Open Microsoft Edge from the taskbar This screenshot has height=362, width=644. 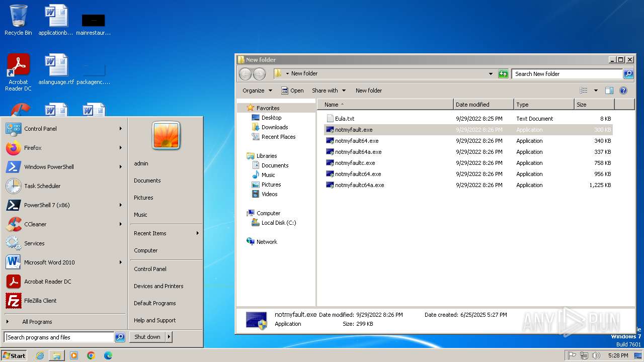coord(108,355)
